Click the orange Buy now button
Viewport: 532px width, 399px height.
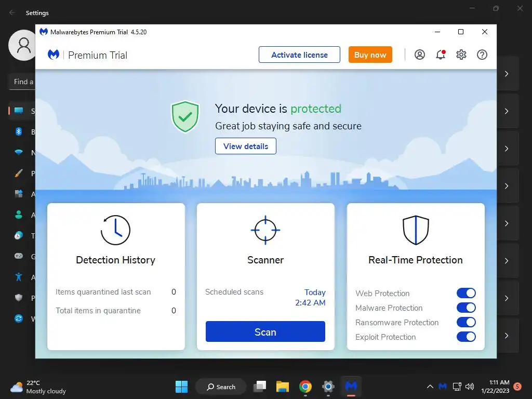370,55
